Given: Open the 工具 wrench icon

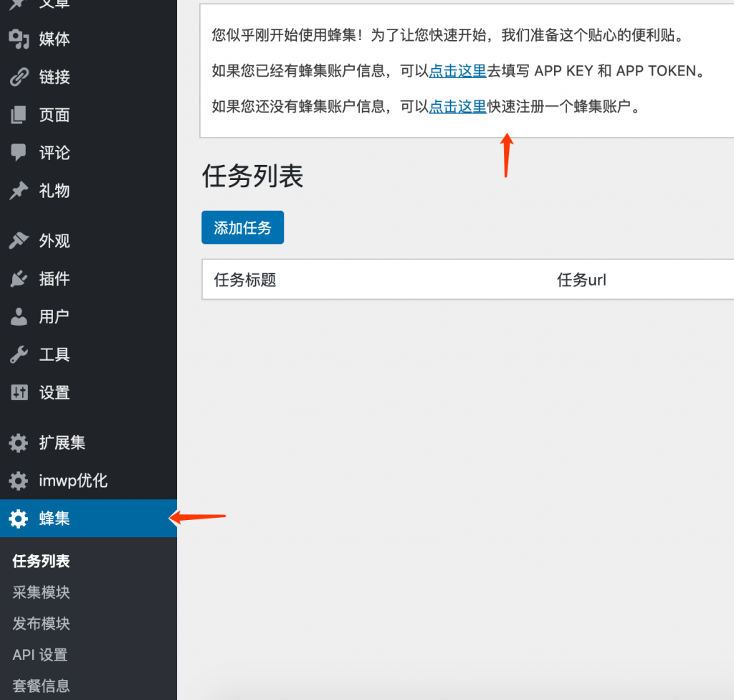Looking at the screenshot, I should tap(19, 355).
